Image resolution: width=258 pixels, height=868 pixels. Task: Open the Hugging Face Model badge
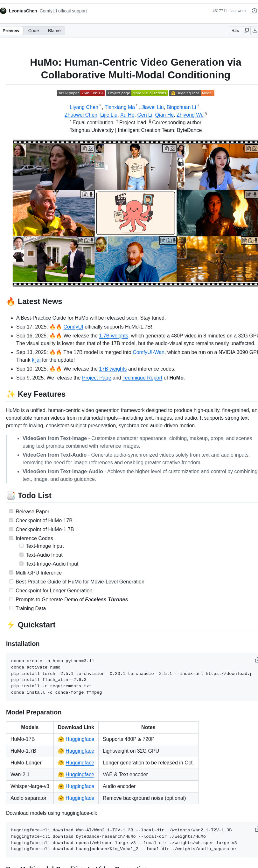[x=192, y=93]
